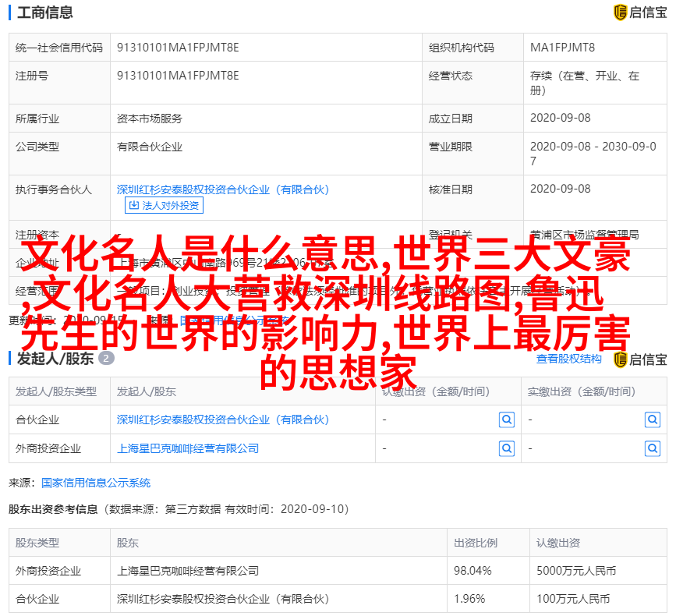Open 国家信用信息公示系统 source link below shareholders table
Screen dimensions: 676x616
point(96,483)
